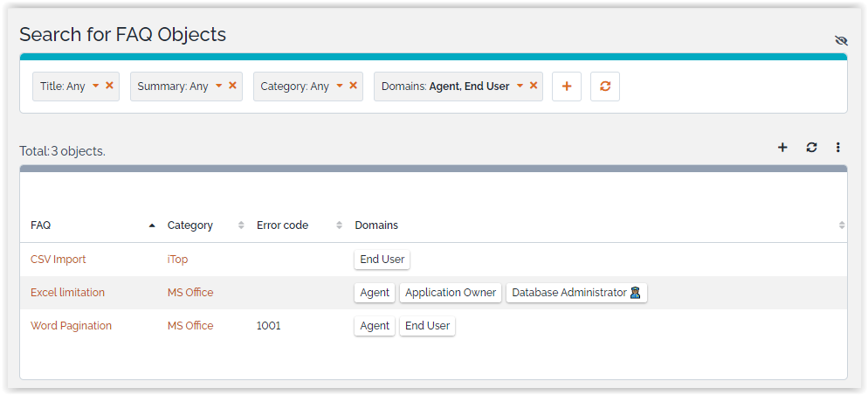
Task: Hide the search criteria panel
Action: pyautogui.click(x=841, y=40)
